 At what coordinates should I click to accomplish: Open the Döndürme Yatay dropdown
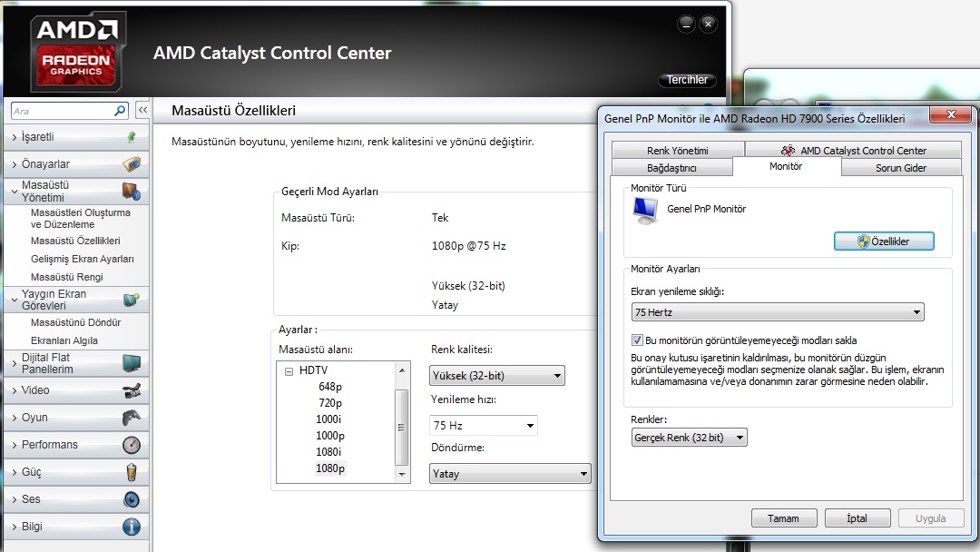[510, 473]
